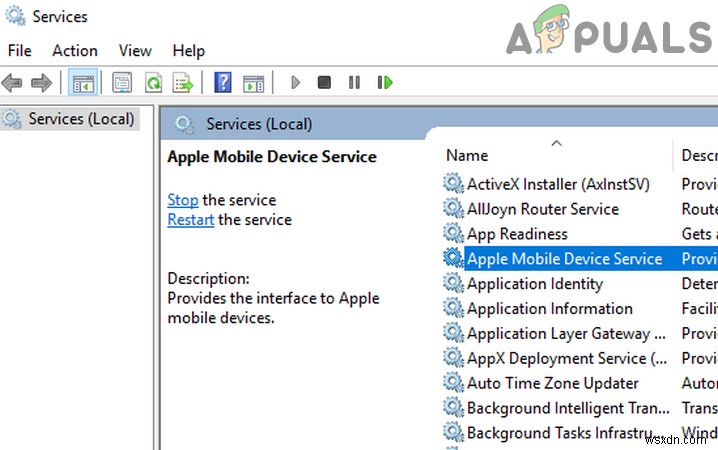Open the Action menu

point(75,50)
